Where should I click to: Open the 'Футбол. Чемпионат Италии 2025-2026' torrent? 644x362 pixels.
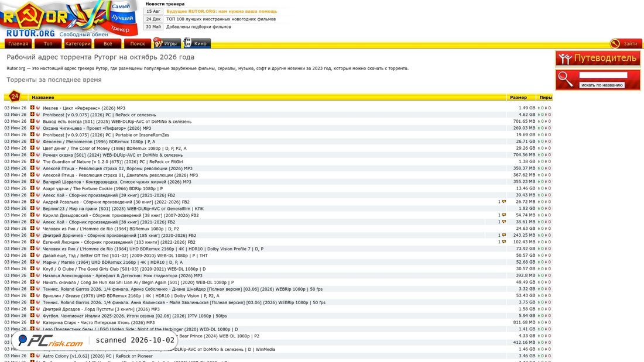click(x=135, y=316)
